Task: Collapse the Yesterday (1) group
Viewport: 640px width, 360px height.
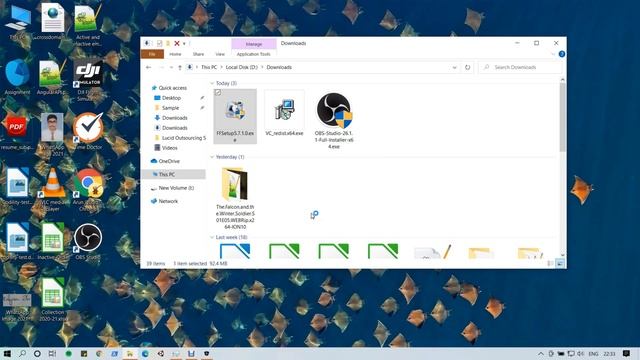Action: 212,157
